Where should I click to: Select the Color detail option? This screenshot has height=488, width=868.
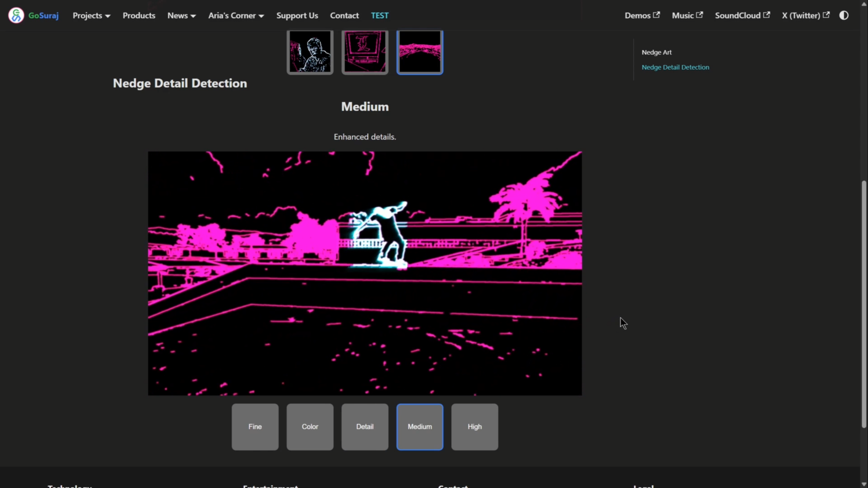click(x=310, y=427)
